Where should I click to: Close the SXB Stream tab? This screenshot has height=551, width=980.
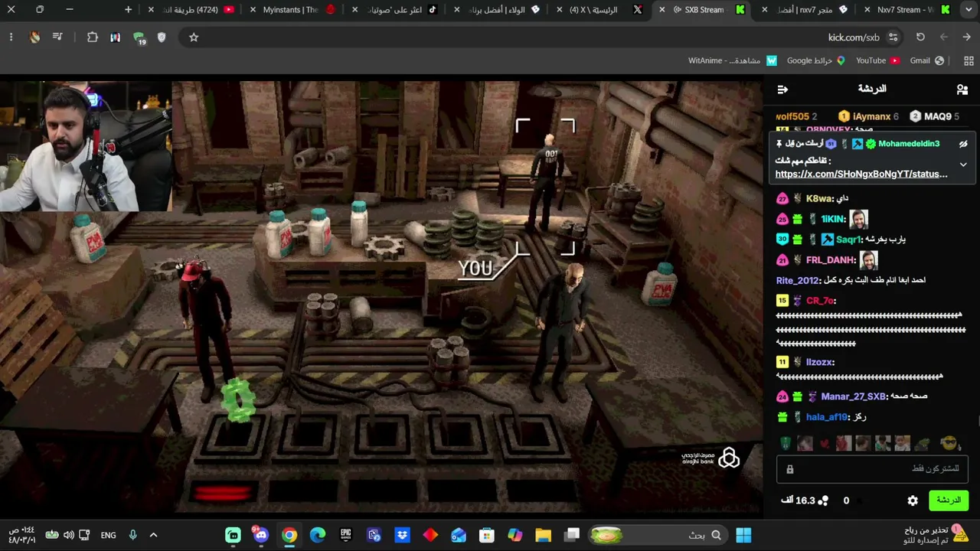(x=662, y=10)
